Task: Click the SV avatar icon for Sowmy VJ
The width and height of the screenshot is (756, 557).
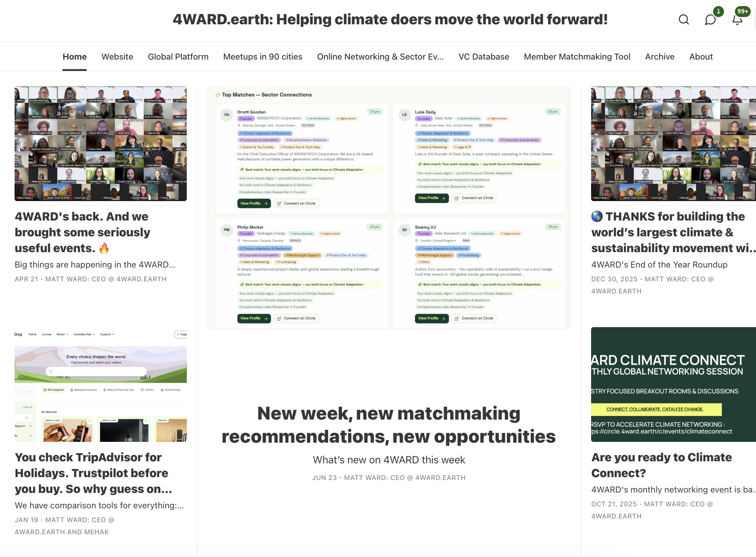Action: tap(404, 230)
